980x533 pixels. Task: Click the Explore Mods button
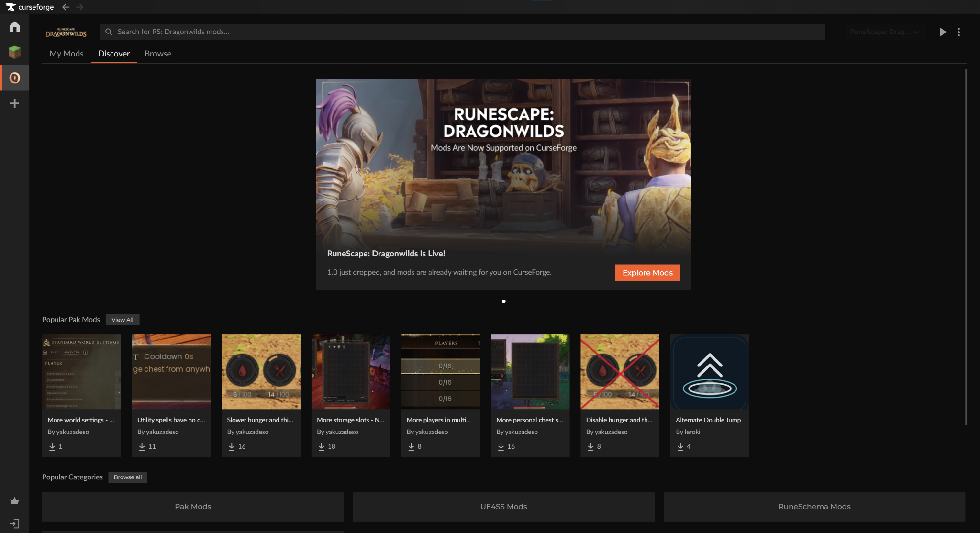coord(647,273)
